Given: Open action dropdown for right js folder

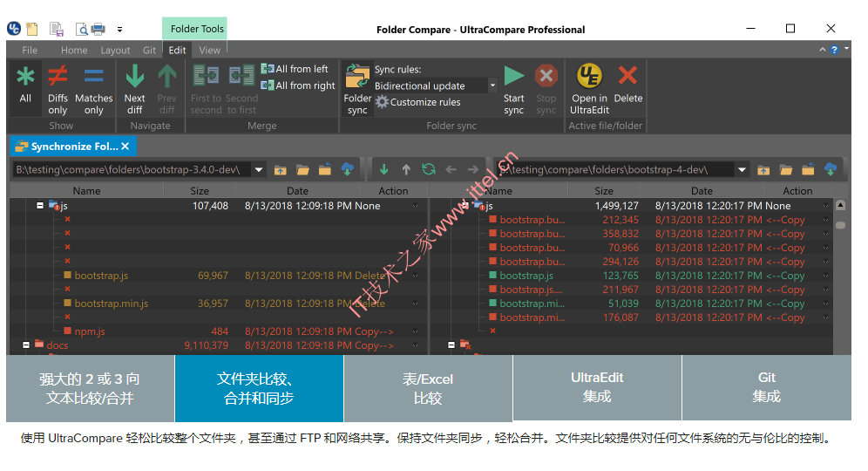Looking at the screenshot, I should pyautogui.click(x=825, y=206).
